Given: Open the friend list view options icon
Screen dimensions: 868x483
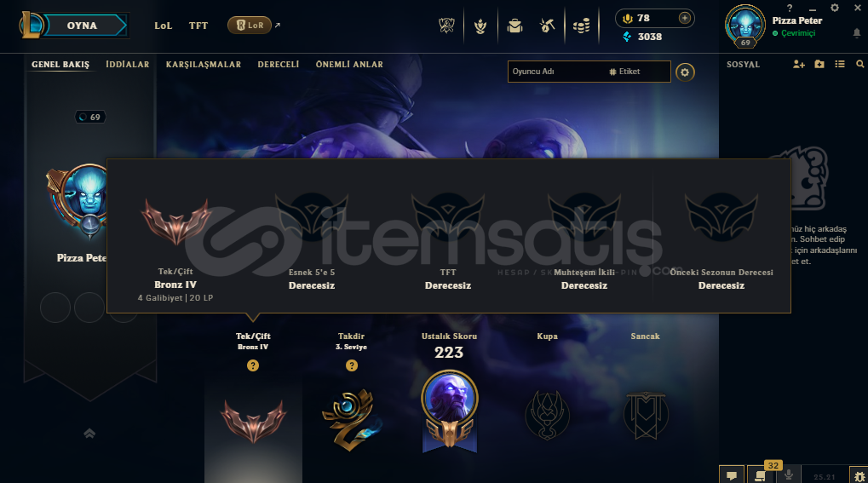Looking at the screenshot, I should (x=840, y=64).
